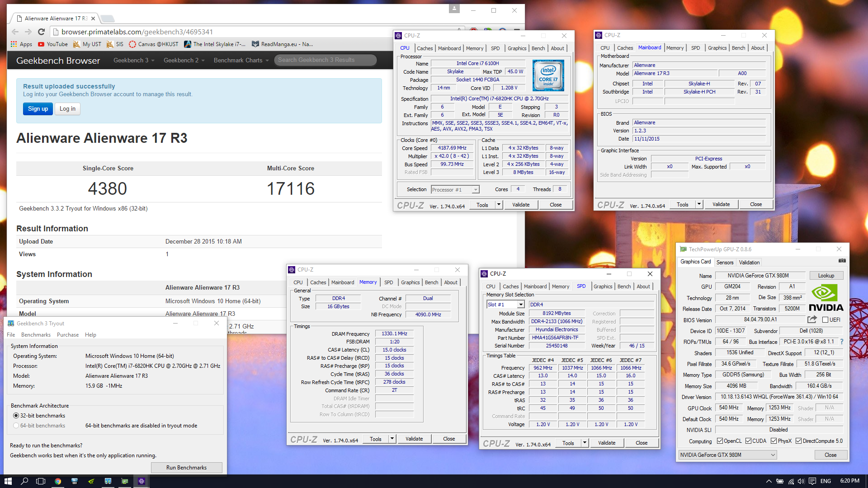Toggle UEFI checkbox in GPU-Z
The image size is (868, 488).
click(x=825, y=319)
